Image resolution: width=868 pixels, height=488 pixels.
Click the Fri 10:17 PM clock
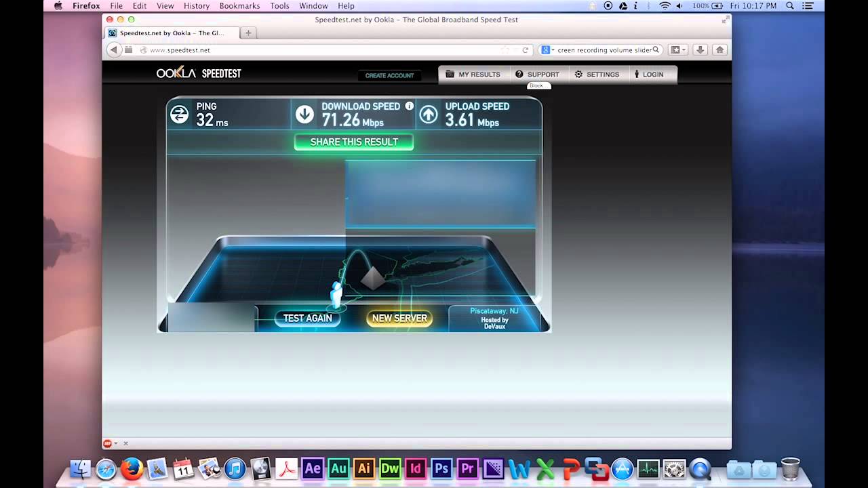pos(753,6)
